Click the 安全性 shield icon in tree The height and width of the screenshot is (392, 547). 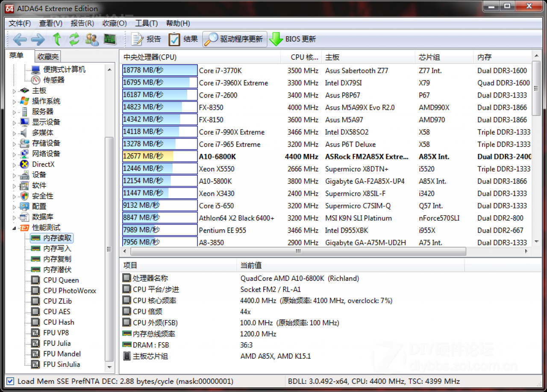tap(24, 196)
